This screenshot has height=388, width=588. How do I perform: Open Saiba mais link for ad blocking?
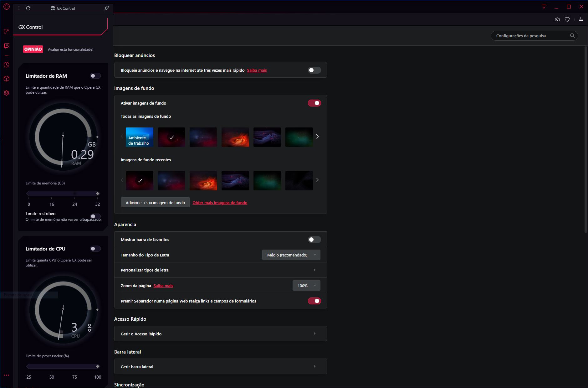[257, 70]
